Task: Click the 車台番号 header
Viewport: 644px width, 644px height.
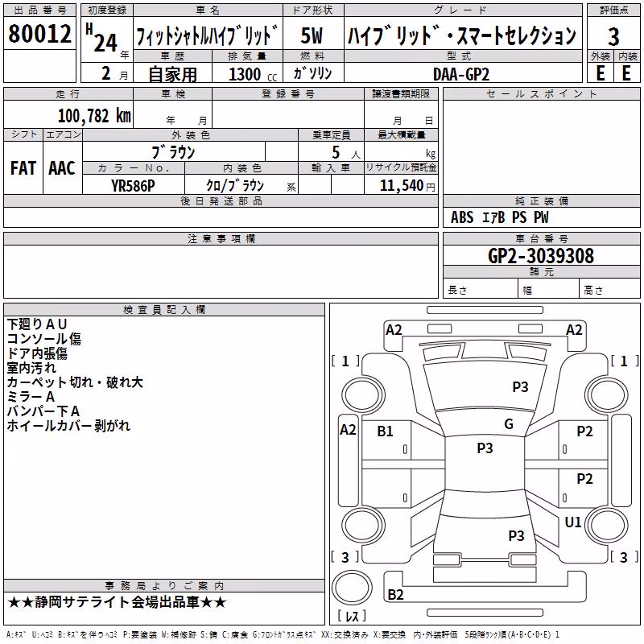Action: [541, 238]
